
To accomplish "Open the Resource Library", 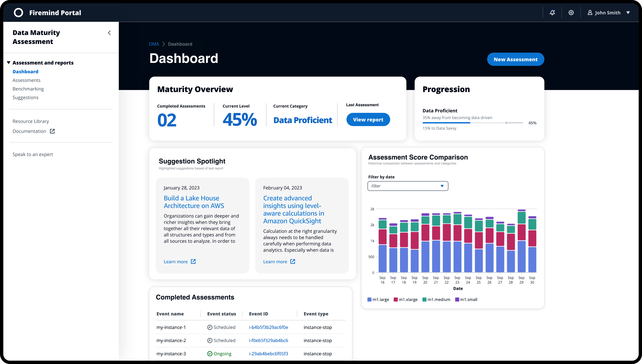I will (31, 121).
